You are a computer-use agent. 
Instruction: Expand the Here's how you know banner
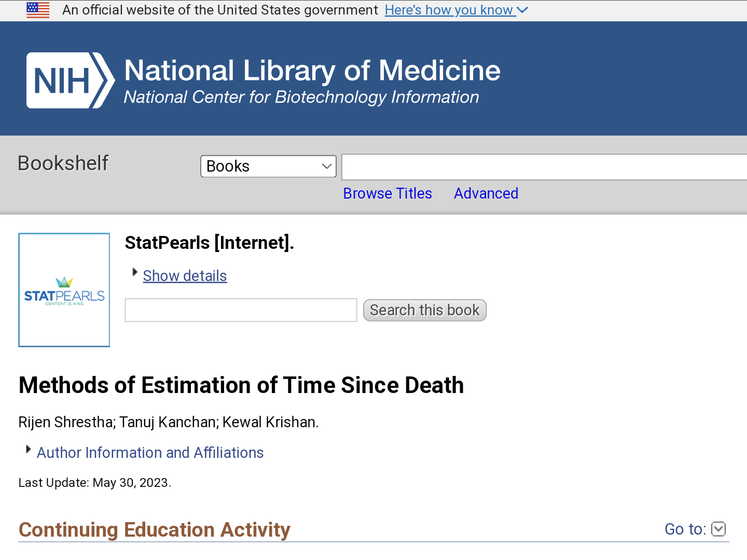coord(449,10)
